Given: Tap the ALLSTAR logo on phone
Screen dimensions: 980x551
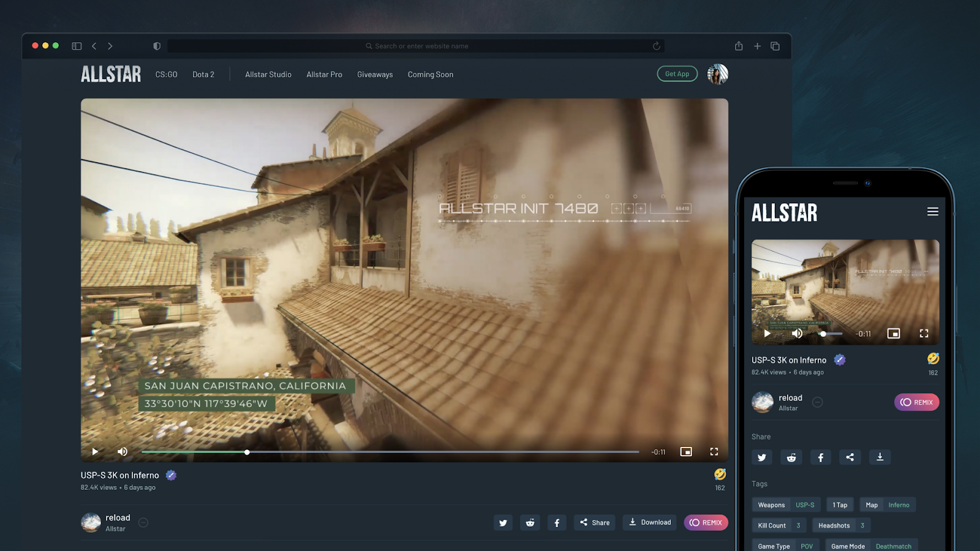Looking at the screenshot, I should (785, 213).
